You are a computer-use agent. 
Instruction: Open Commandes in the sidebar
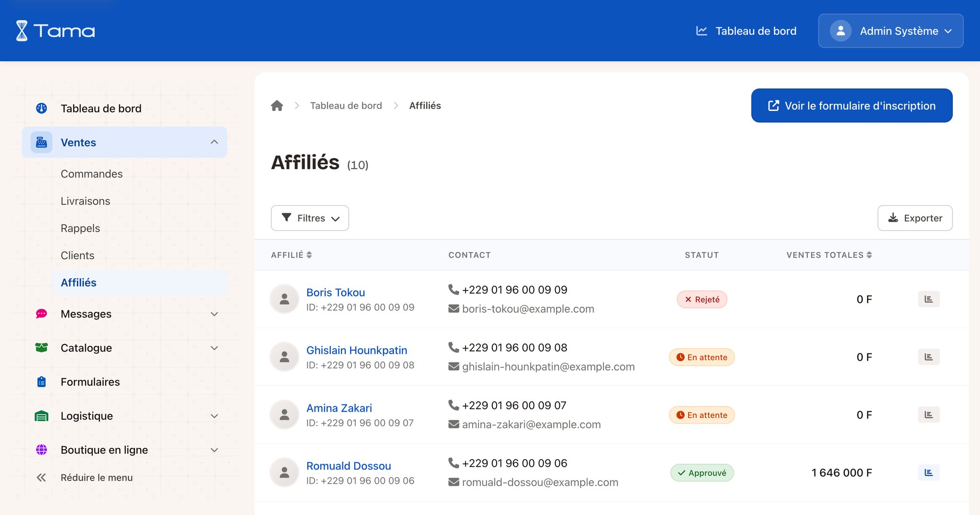[x=91, y=174]
